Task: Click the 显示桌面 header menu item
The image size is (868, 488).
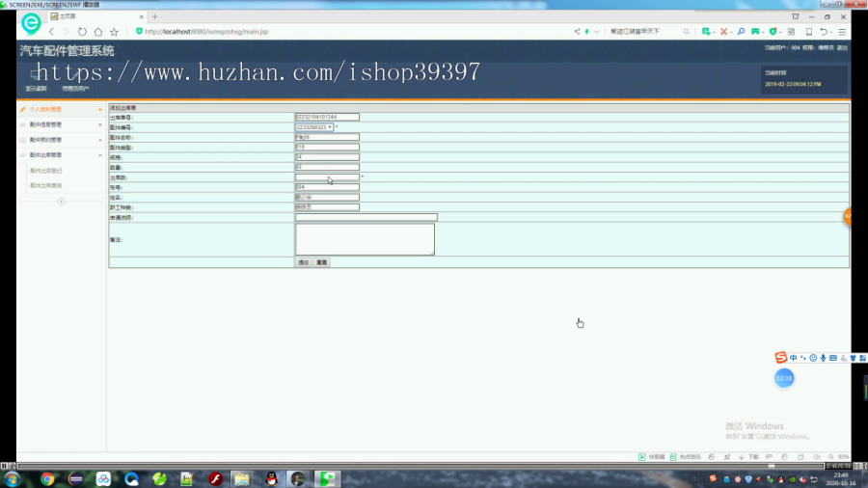Action: click(36, 89)
